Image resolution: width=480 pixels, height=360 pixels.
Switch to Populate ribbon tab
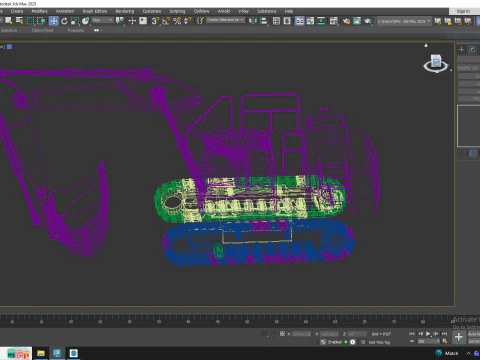tap(76, 30)
